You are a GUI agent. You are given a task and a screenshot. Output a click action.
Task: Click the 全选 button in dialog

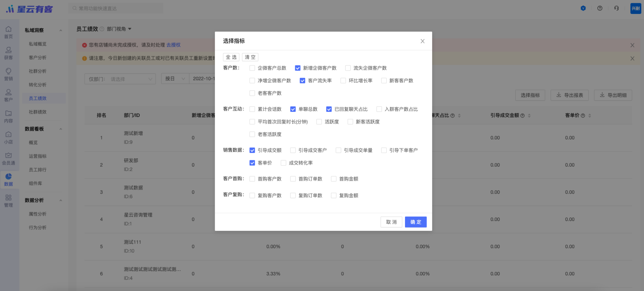tap(231, 57)
